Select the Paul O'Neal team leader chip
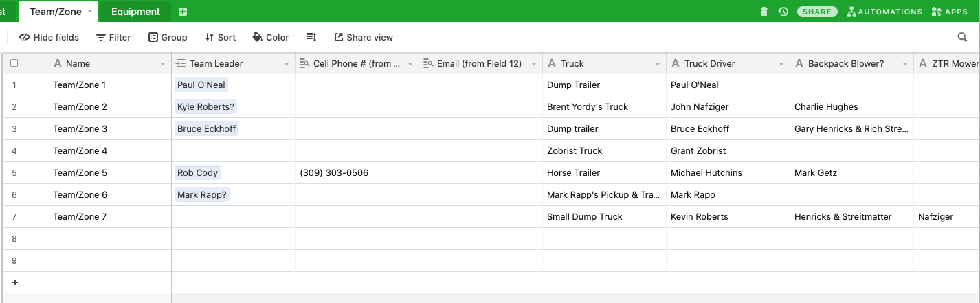The image size is (980, 303). tap(201, 85)
